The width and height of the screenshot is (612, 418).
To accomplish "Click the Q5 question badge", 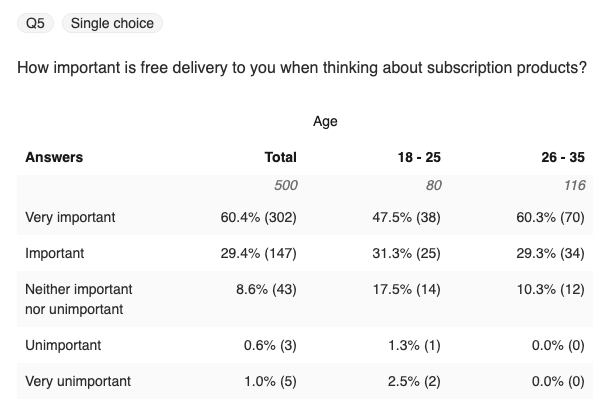I will click(x=35, y=22).
